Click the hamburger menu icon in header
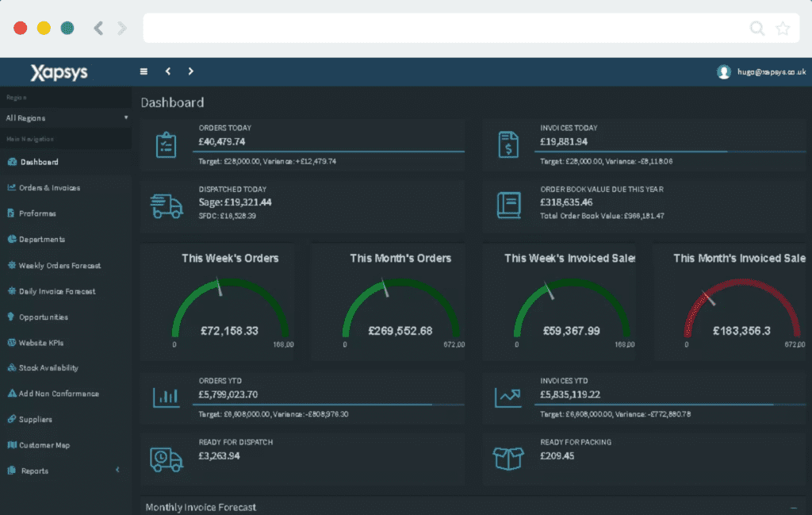 (x=144, y=71)
